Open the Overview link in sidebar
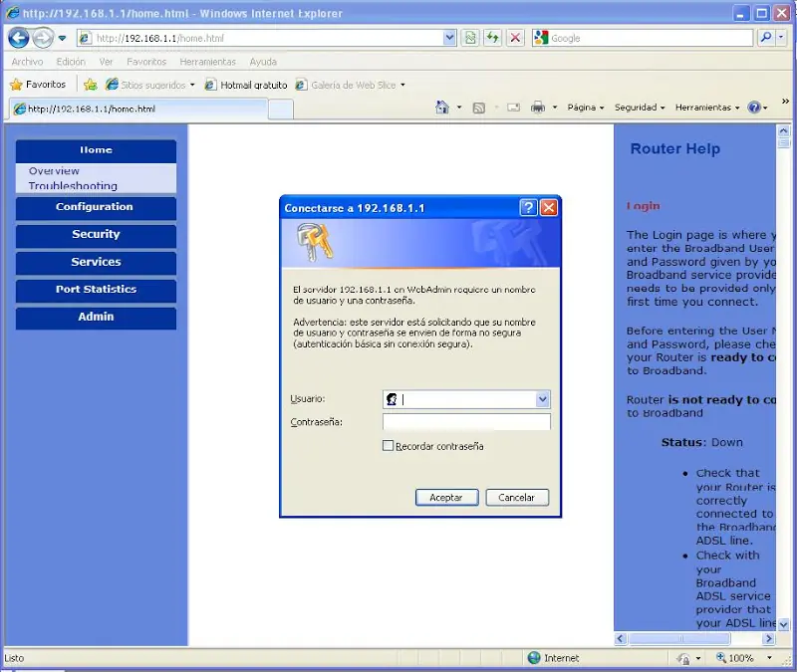This screenshot has height=672, width=797. (54, 171)
